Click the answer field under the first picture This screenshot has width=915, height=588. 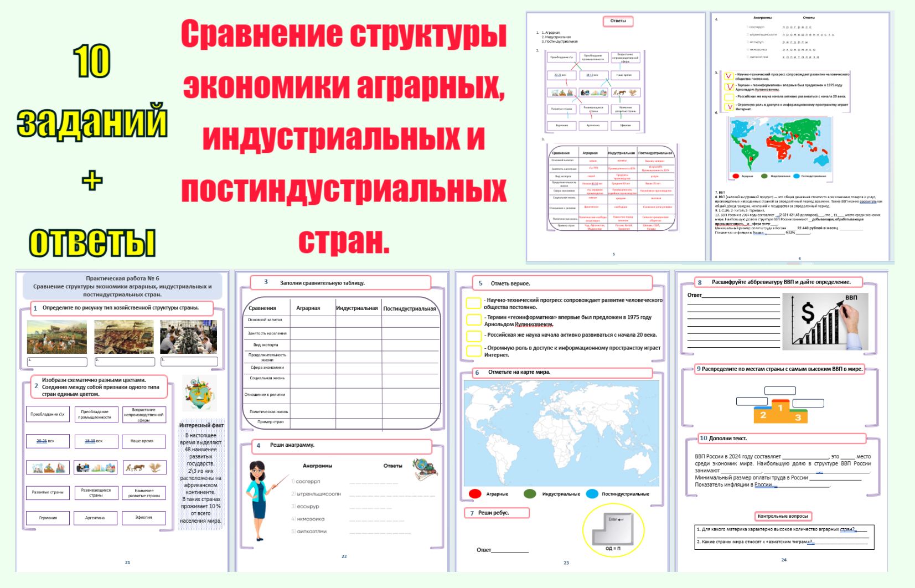point(57,362)
